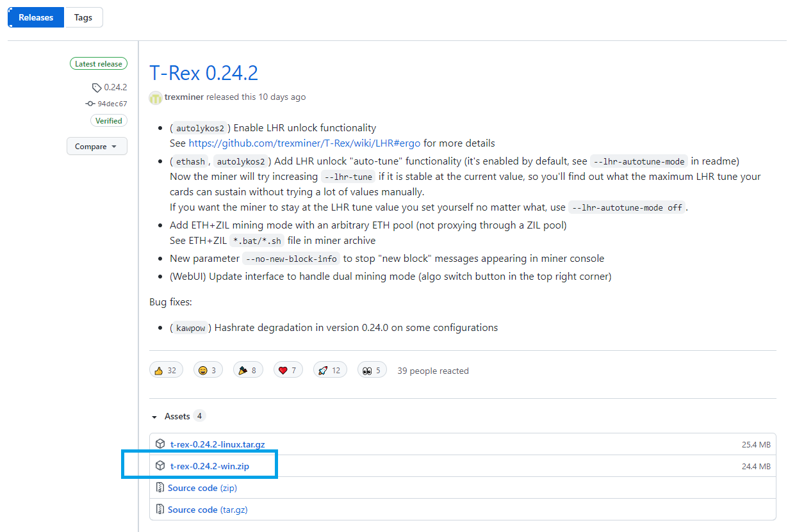Click the trexminer avatar
The height and width of the screenshot is (532, 788).
pos(156,97)
